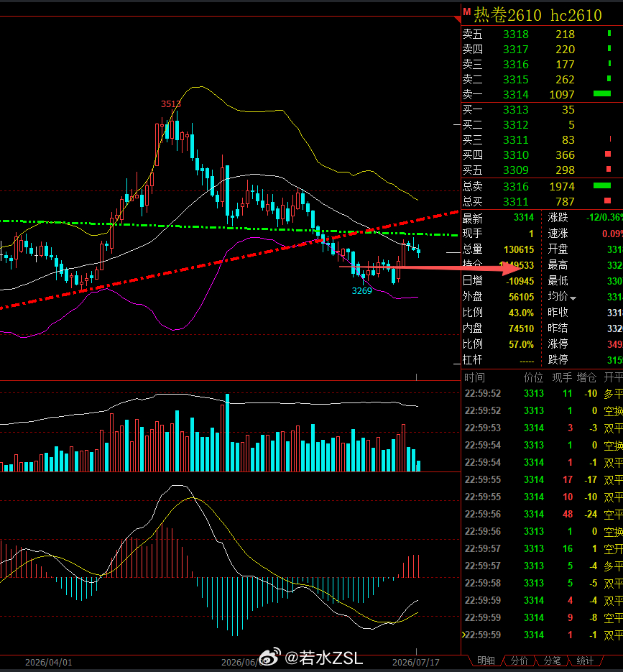
Task: Click the red M icon beside 热卷2610
Action: (466, 11)
